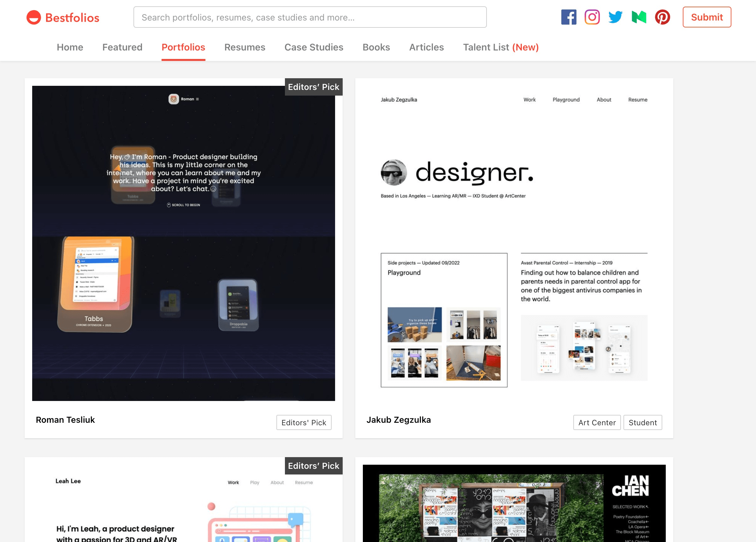The height and width of the screenshot is (542, 756).
Task: Click the Bestfolios logo icon
Action: tap(34, 17)
